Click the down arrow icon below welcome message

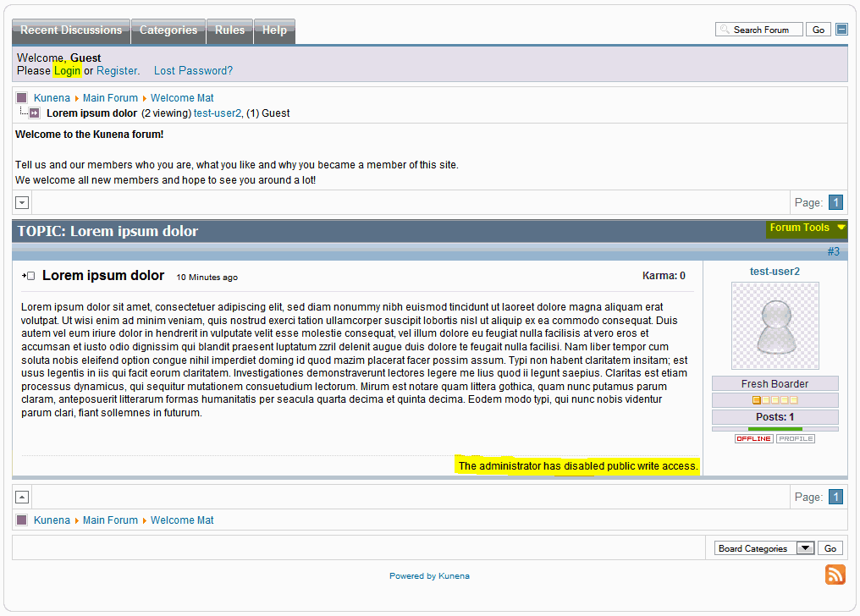point(23,202)
